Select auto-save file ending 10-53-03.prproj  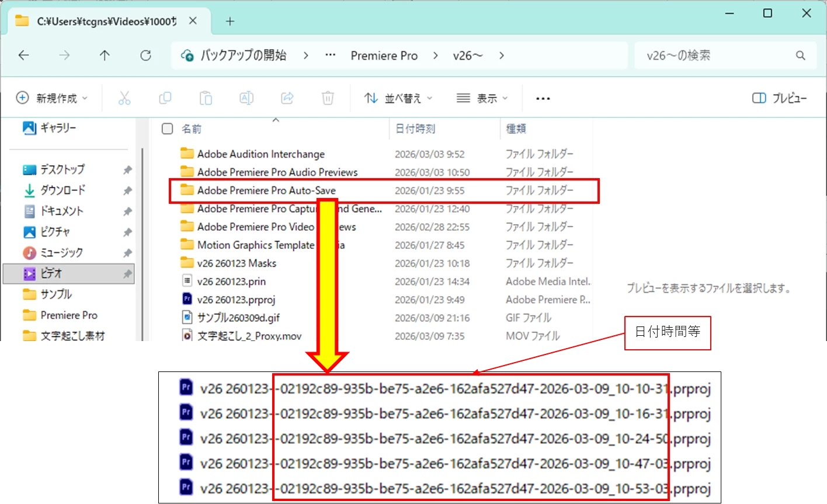[x=444, y=488]
